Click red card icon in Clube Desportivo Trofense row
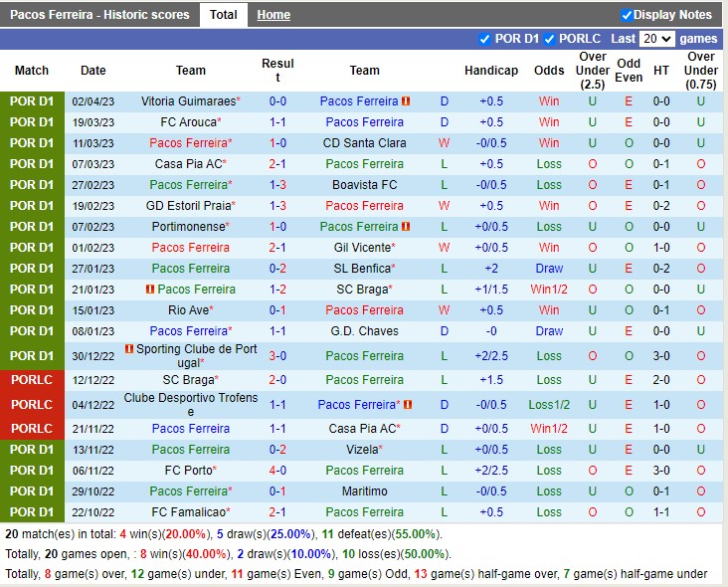728x587 pixels. [407, 405]
